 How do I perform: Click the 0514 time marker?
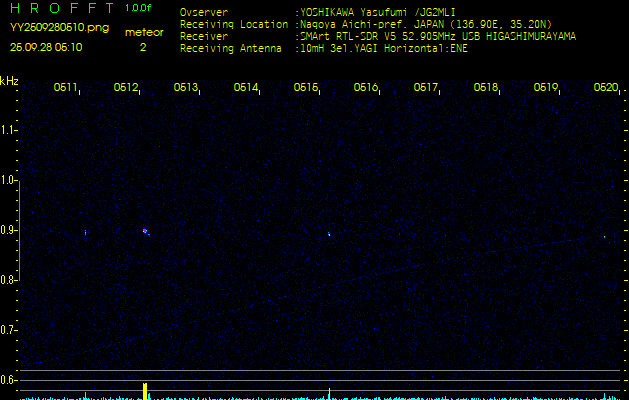(246, 87)
